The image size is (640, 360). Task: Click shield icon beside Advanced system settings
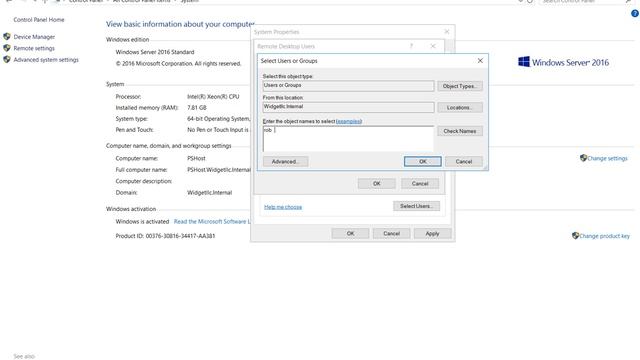pyautogui.click(x=7, y=59)
